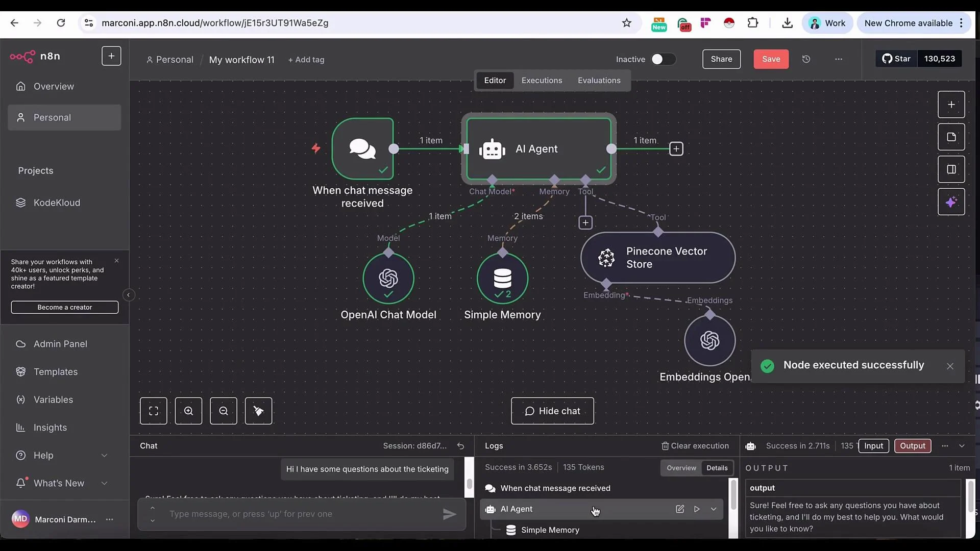
Task: Open Insights page
Action: [x=64, y=428]
